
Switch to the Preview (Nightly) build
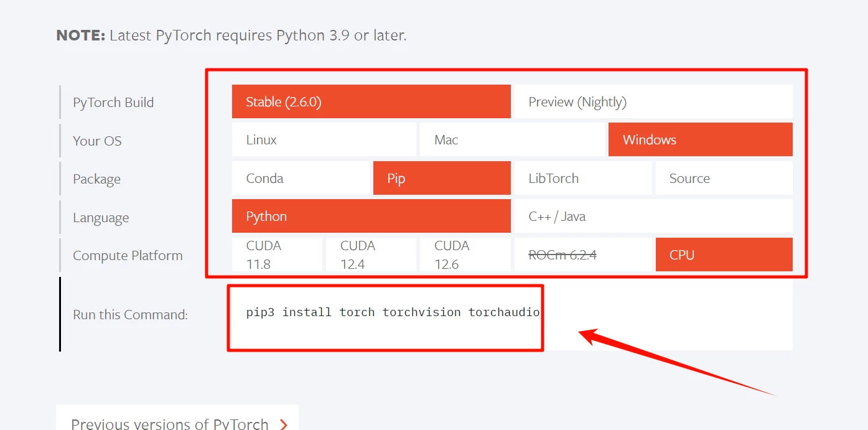(x=653, y=102)
